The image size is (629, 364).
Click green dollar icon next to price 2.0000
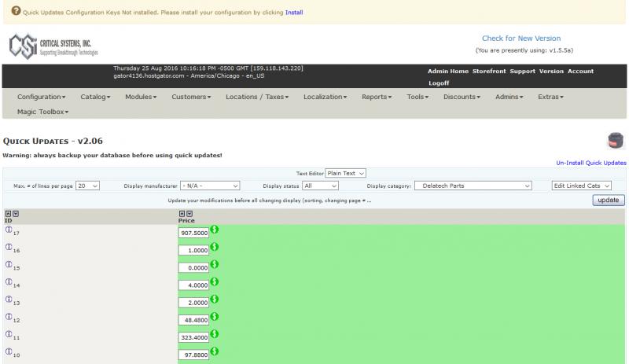coord(215,299)
